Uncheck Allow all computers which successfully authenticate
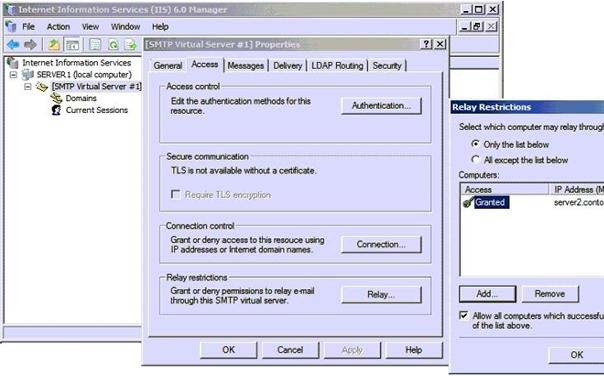 (464, 316)
